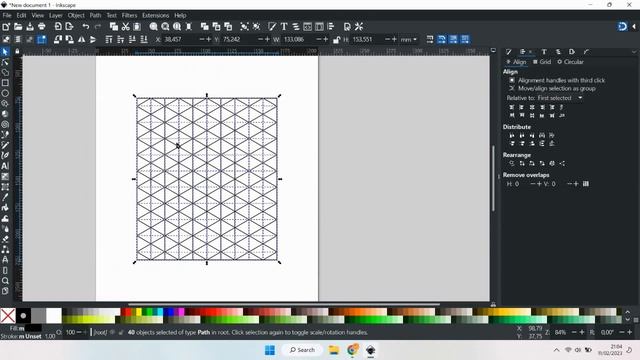Toggle width/height lock ratio
The height and width of the screenshot is (360, 640).
(x=336, y=40)
